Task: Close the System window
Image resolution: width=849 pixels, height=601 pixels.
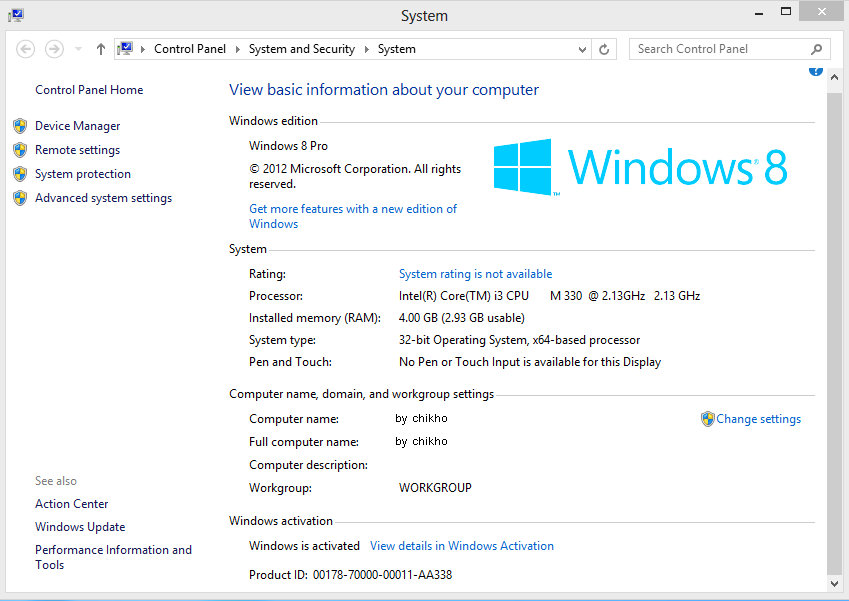Action: click(x=821, y=11)
